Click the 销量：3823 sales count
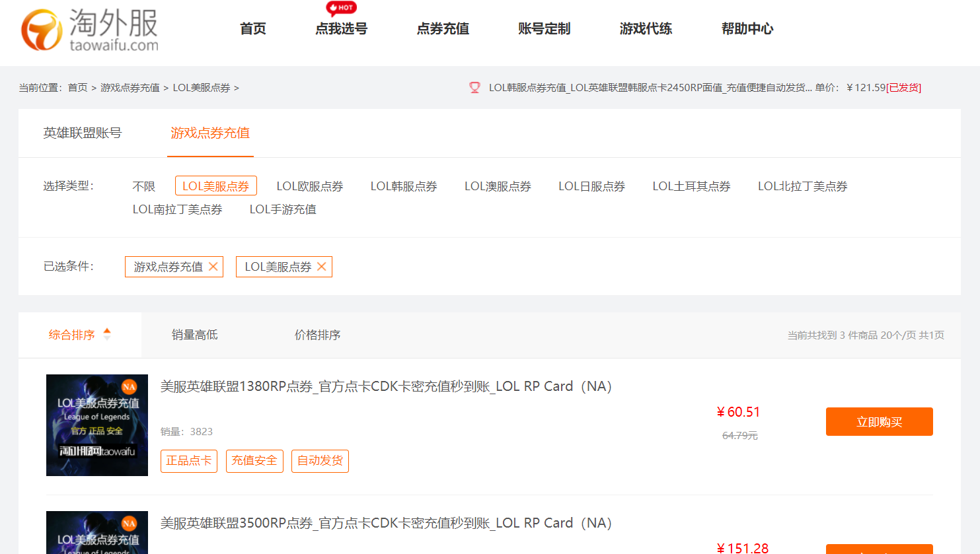Viewport: 980px width, 554px height. pyautogui.click(x=187, y=432)
